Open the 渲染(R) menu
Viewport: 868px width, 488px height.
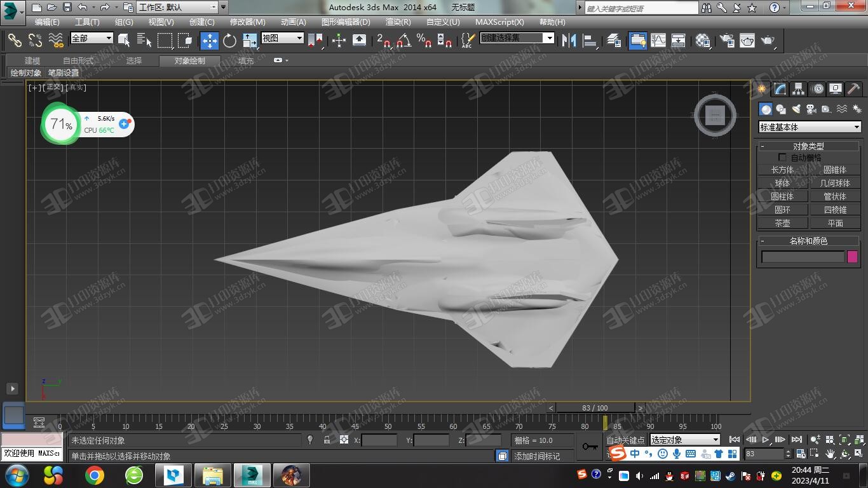tap(398, 22)
